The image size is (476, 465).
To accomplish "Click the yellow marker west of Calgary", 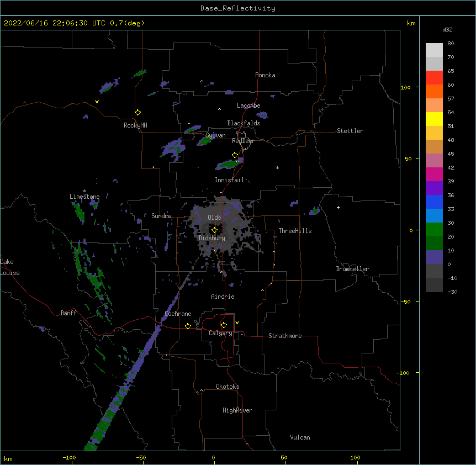I will [x=188, y=326].
